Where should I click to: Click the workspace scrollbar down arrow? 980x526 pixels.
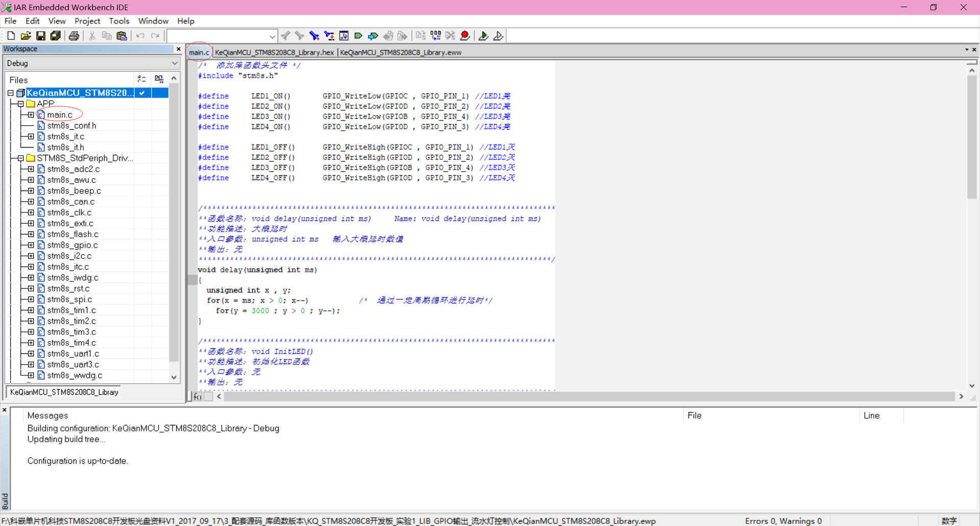coord(174,377)
